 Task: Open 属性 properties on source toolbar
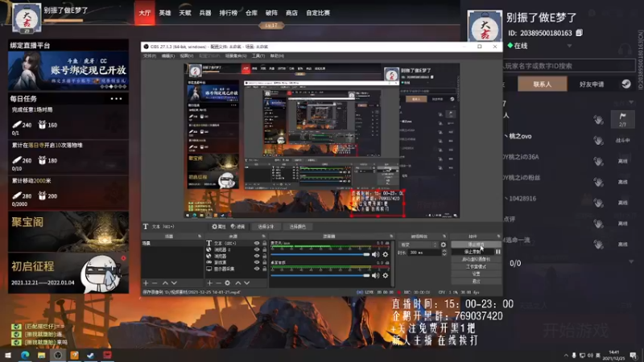[219, 227]
